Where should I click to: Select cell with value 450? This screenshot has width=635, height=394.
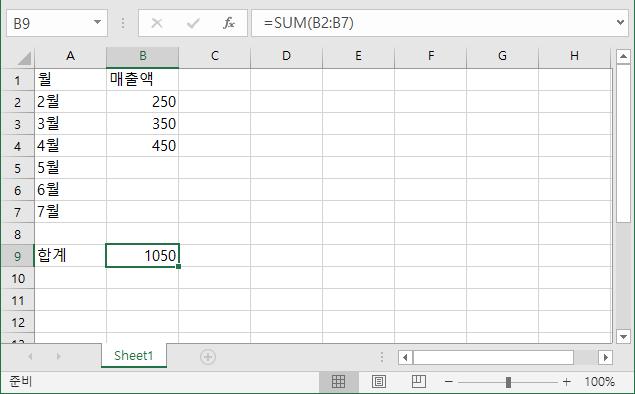[x=143, y=145]
